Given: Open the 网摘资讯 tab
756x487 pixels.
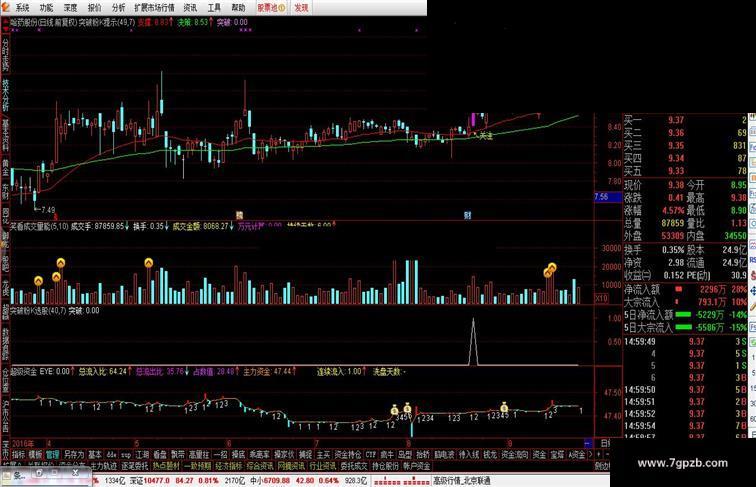Looking at the screenshot, I should (291, 466).
